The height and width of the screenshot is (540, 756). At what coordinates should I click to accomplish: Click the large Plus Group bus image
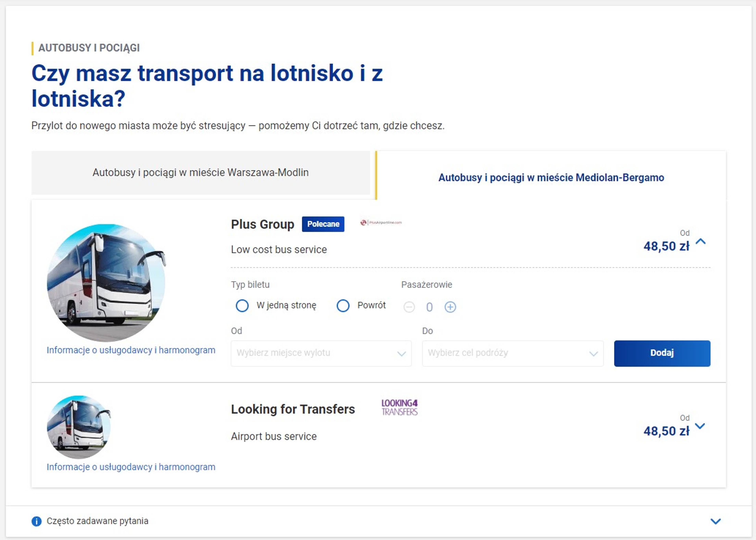106,283
